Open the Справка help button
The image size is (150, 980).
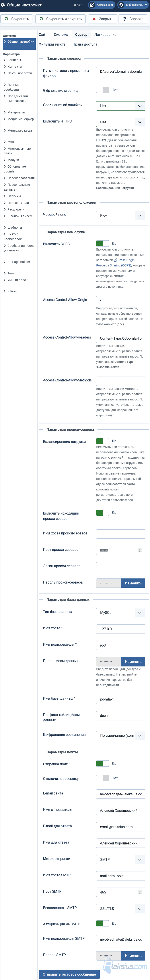coord(133,19)
